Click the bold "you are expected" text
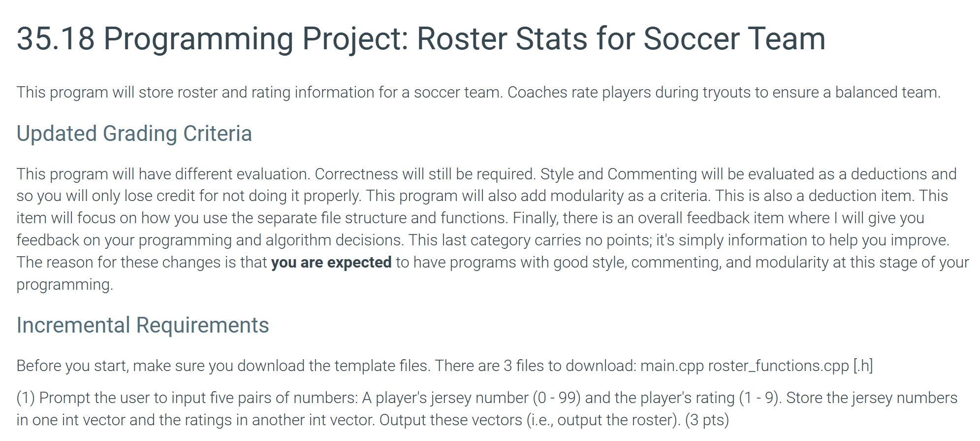The height and width of the screenshot is (441, 980). tap(331, 262)
